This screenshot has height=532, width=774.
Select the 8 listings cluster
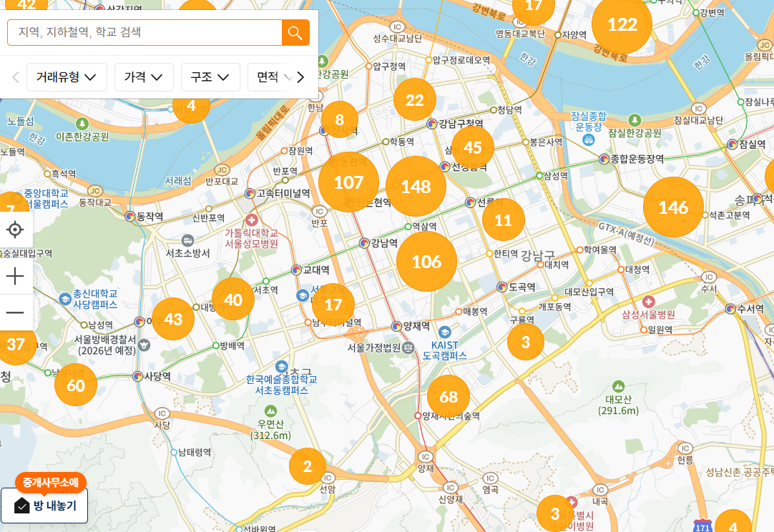tap(340, 119)
